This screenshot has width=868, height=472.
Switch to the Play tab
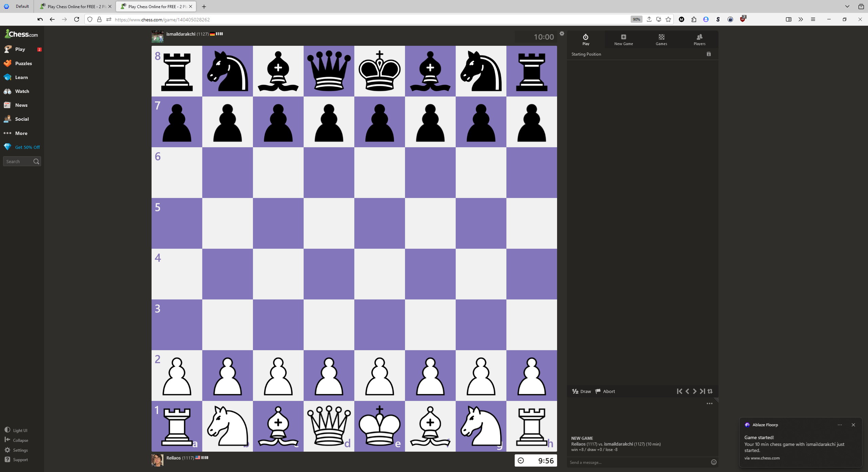point(586,39)
